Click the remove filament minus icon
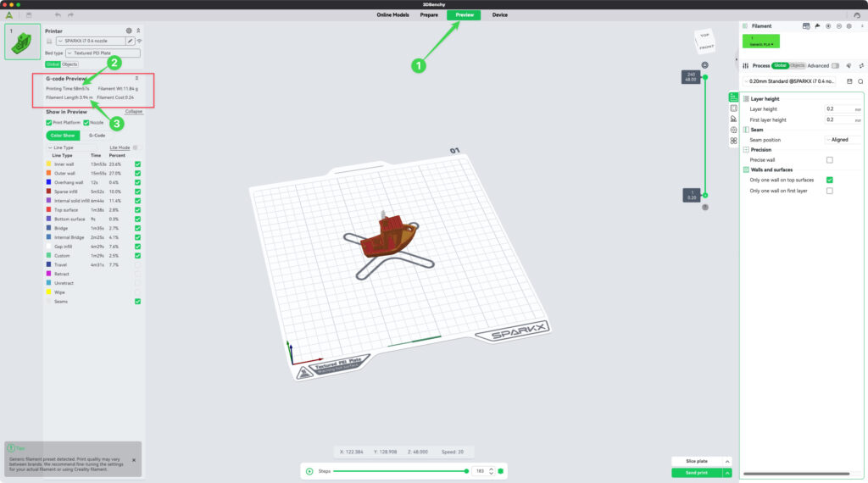Image resolution: width=868 pixels, height=483 pixels. click(838, 26)
